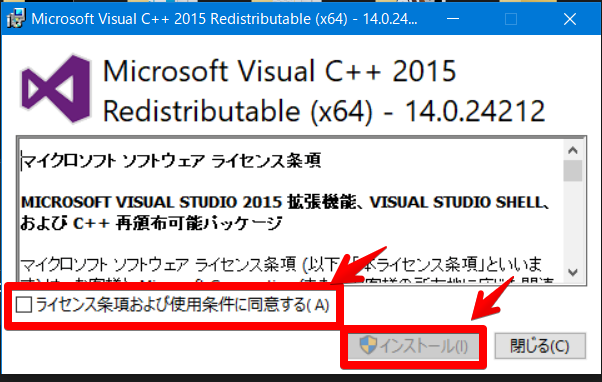
Task: Click the Microsoft Visual C++ 2015 heading line
Action: [280, 71]
